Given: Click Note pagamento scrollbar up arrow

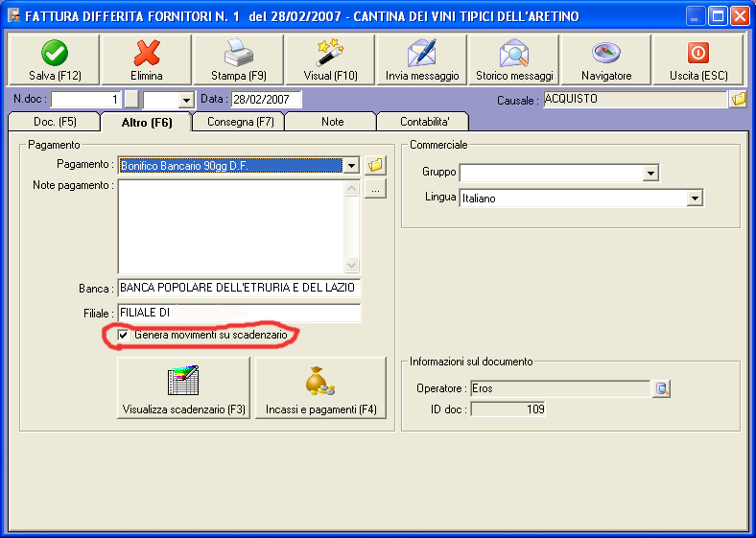Looking at the screenshot, I should 352,189.
